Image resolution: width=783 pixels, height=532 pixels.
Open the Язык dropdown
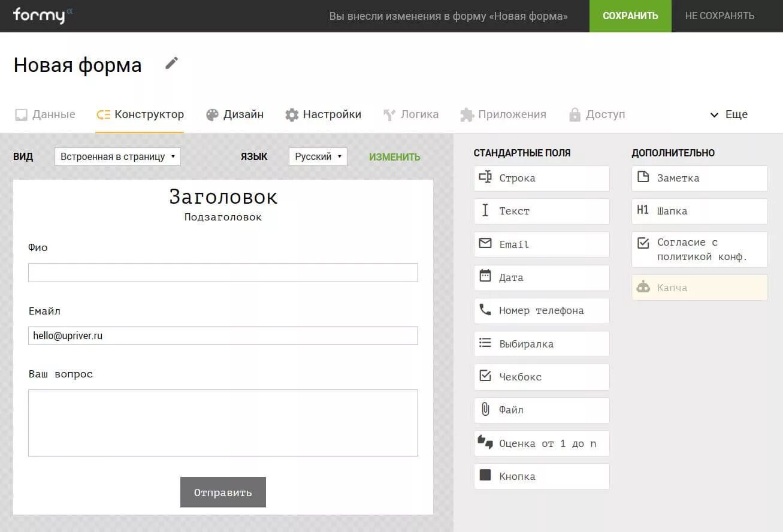tap(318, 156)
